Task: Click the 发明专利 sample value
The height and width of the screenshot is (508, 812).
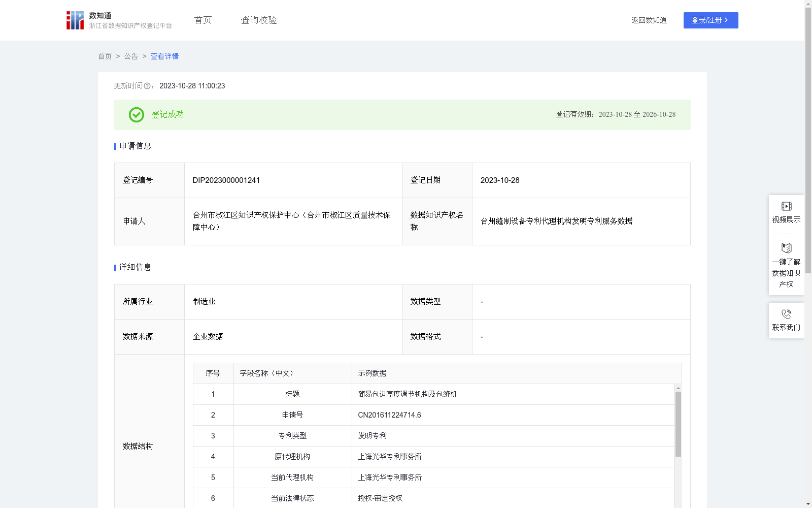Action: [372, 436]
